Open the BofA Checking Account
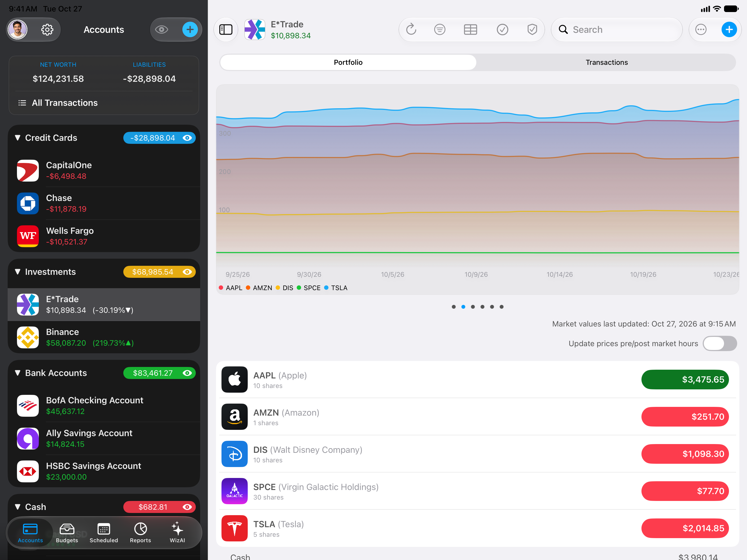This screenshot has height=560, width=747. [x=104, y=405]
